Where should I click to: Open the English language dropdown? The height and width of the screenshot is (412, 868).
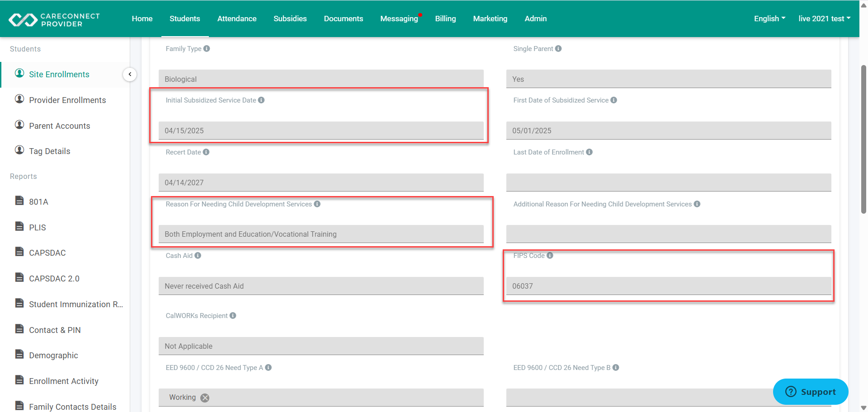pos(769,19)
